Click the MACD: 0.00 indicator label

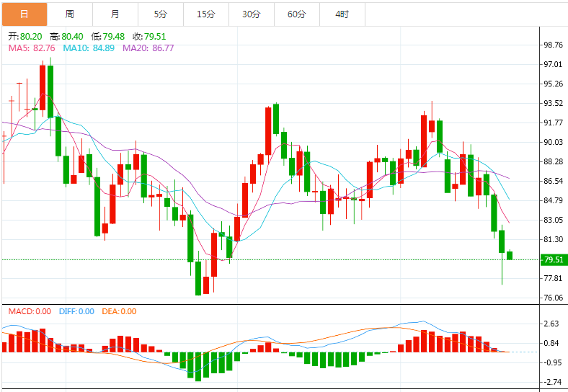coord(30,311)
